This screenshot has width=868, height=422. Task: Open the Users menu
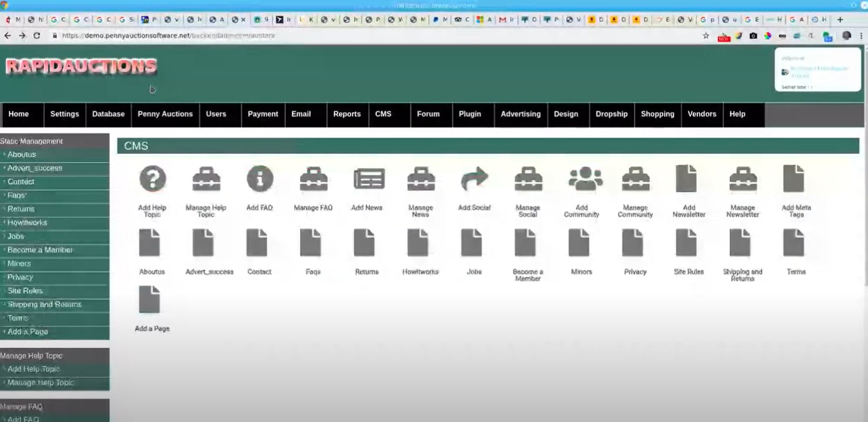point(216,115)
